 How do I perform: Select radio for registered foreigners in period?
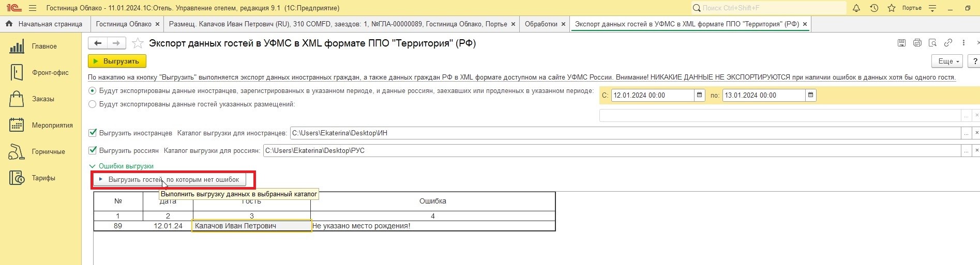coord(93,91)
